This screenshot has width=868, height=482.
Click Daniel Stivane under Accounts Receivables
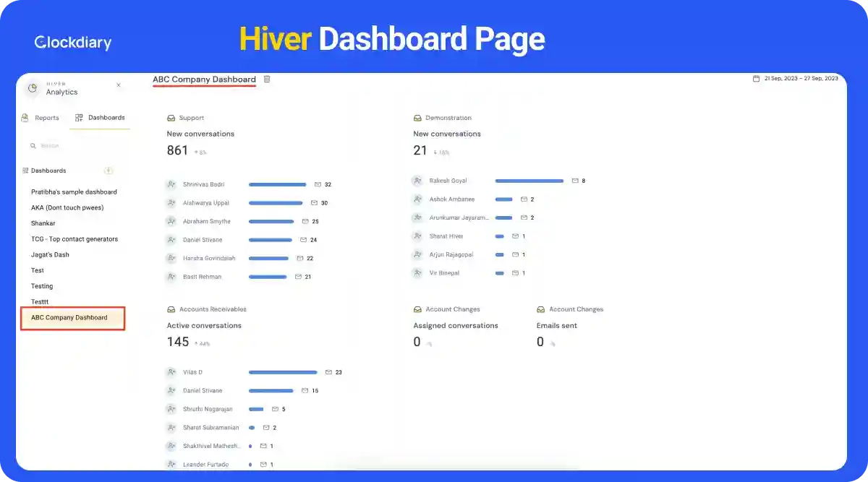coord(203,391)
